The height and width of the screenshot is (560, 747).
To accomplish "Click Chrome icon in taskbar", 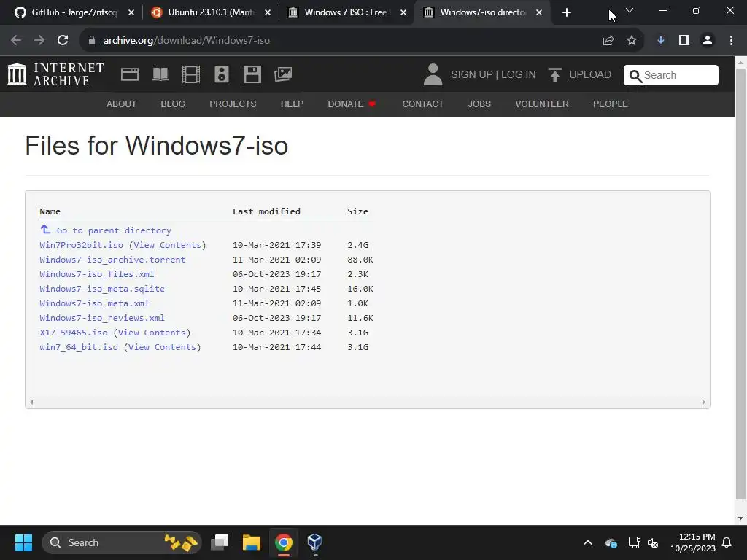I will [284, 542].
